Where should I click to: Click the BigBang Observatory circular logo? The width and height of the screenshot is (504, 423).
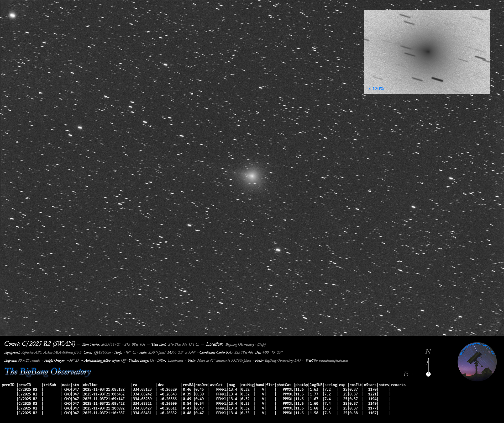(x=477, y=361)
